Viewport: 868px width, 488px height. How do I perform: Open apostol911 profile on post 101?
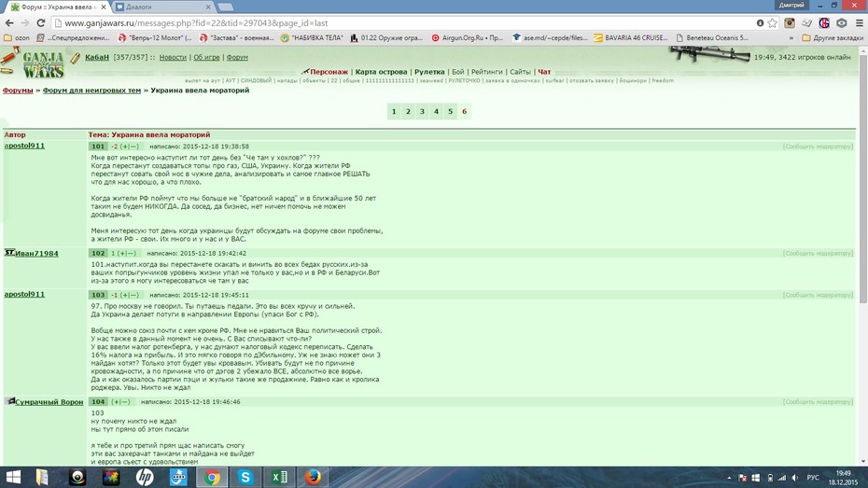pos(24,146)
